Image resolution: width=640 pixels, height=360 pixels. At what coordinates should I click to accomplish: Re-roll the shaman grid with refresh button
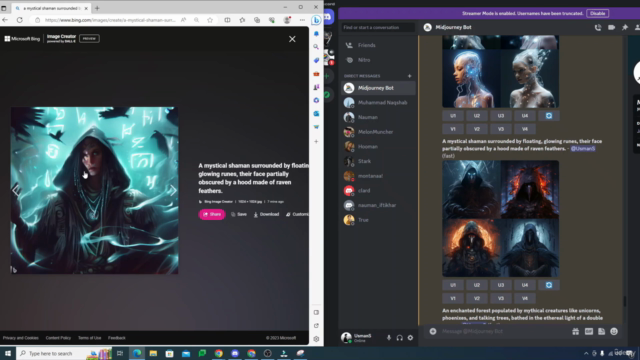click(x=549, y=285)
